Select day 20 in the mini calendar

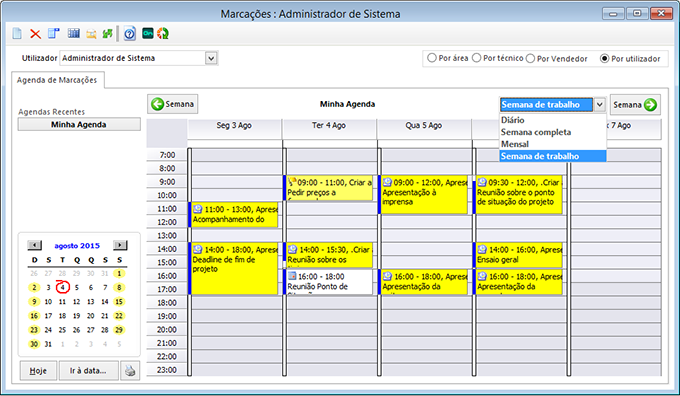[x=91, y=316]
